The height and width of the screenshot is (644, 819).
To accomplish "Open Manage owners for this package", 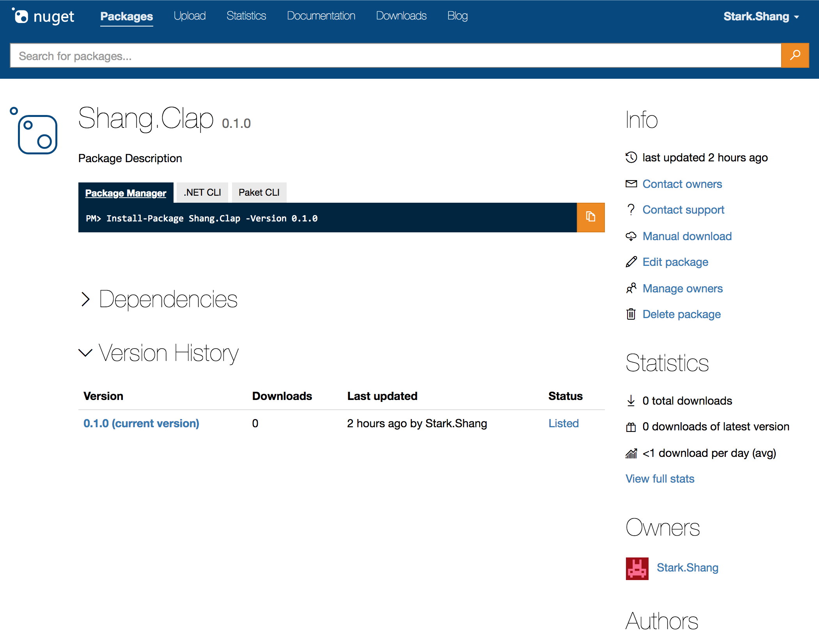I will click(x=682, y=288).
